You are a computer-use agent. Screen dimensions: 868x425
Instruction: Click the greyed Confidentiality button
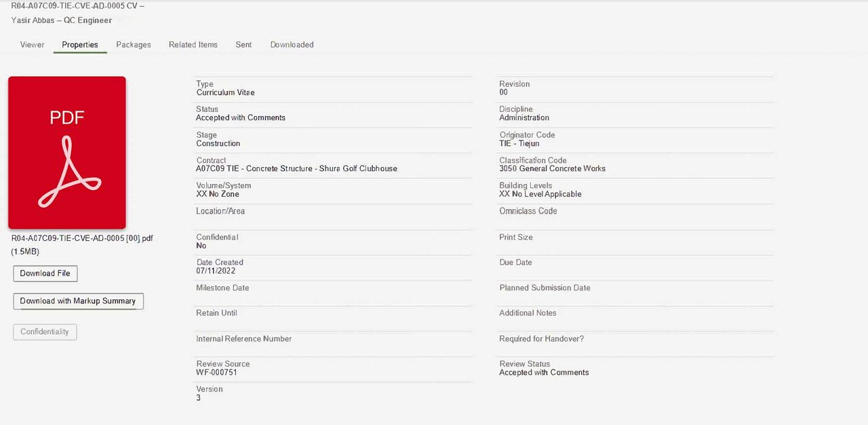[45, 332]
